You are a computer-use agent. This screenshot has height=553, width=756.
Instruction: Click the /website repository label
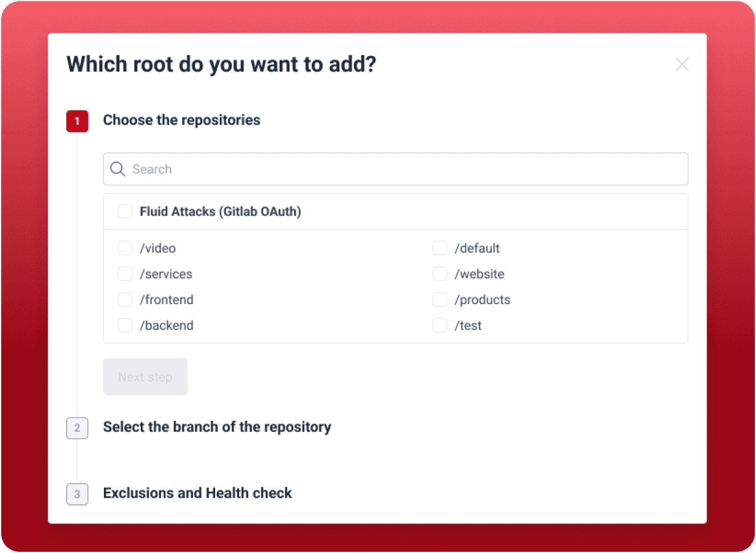click(x=479, y=274)
